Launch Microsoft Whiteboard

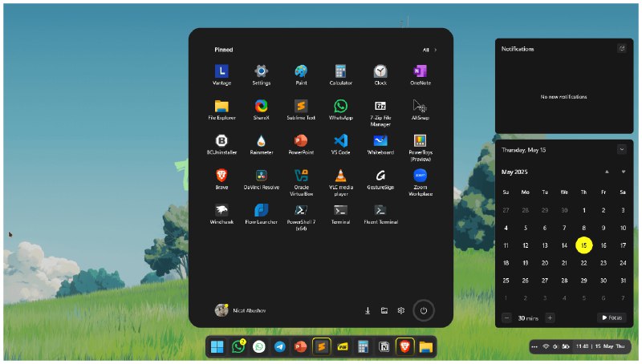380,144
